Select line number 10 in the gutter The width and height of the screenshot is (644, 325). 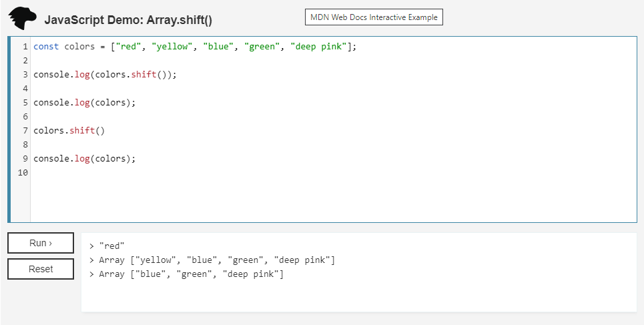click(23, 173)
